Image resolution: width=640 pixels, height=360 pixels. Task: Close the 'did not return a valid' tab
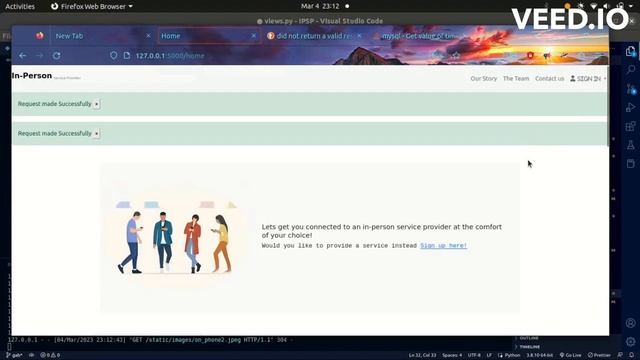(x=359, y=36)
